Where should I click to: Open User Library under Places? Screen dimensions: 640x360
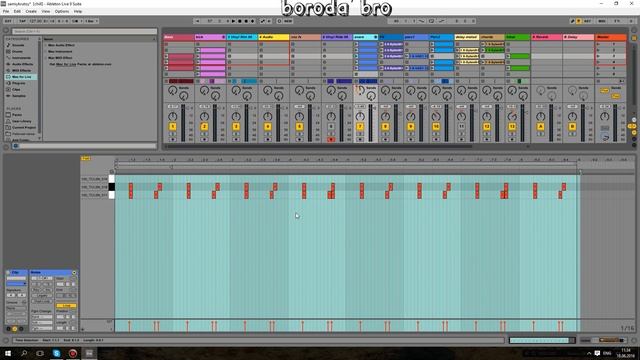[x=22, y=121]
